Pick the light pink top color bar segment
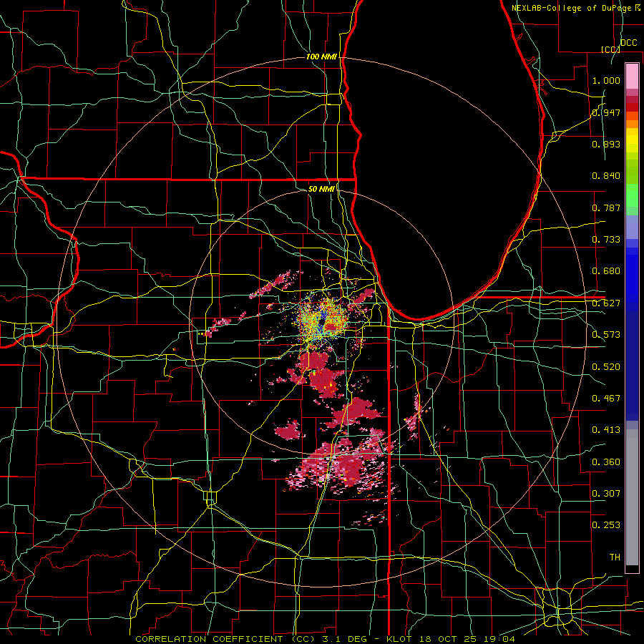 [x=632, y=76]
